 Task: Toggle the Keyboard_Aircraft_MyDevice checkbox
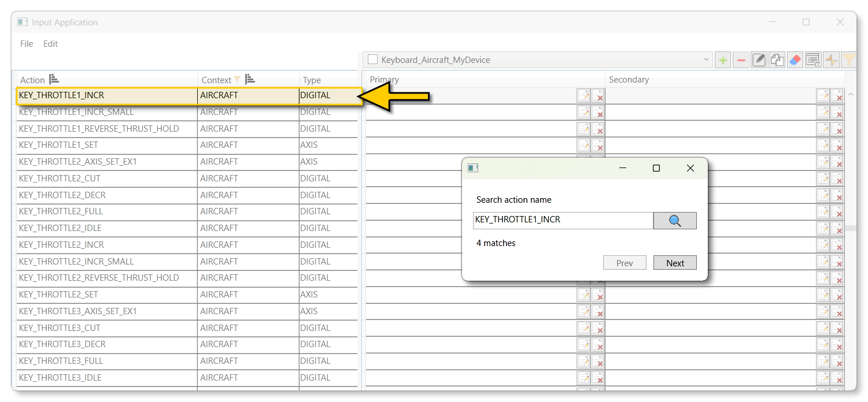tap(373, 59)
